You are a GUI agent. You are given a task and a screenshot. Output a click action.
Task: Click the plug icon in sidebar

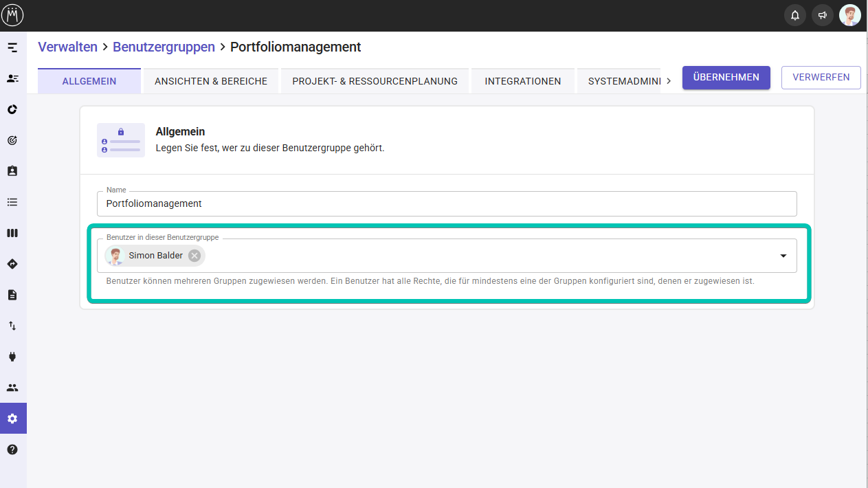(12, 357)
